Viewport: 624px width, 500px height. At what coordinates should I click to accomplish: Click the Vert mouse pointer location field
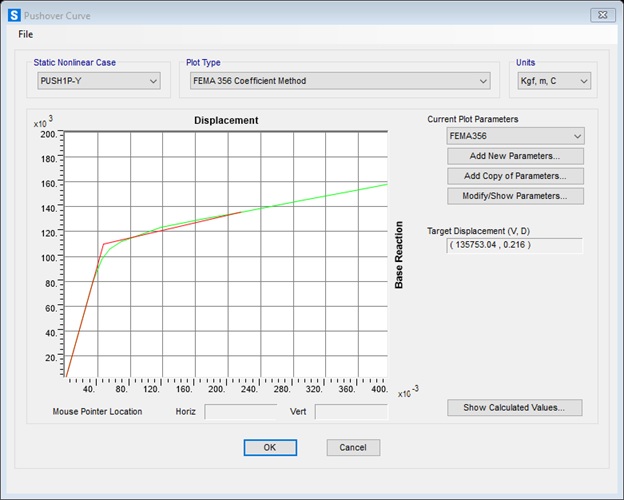point(350,411)
